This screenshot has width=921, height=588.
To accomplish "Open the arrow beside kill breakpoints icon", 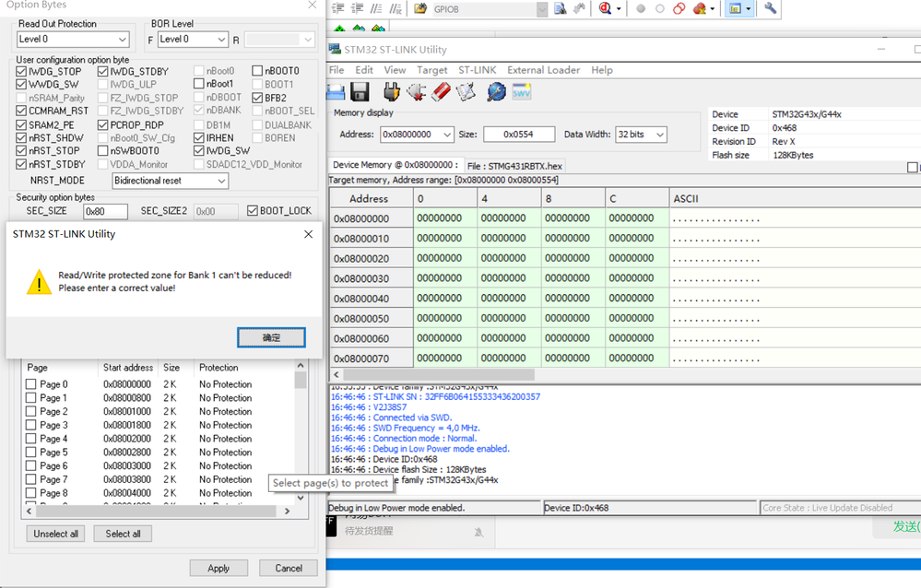I will (712, 9).
